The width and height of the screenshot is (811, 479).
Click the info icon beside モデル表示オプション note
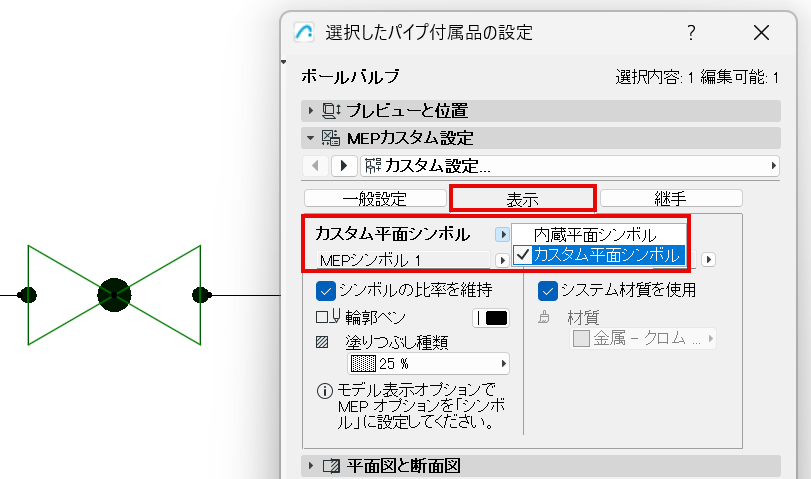pos(324,391)
